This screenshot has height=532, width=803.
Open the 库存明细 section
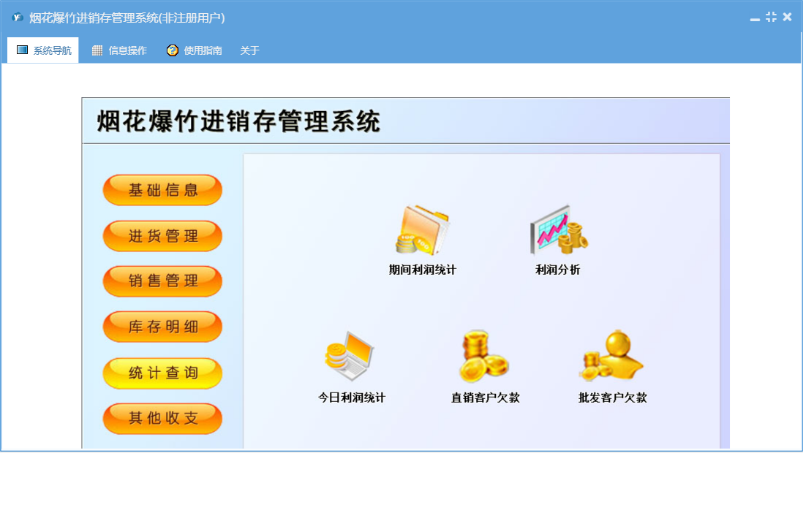pos(162,327)
